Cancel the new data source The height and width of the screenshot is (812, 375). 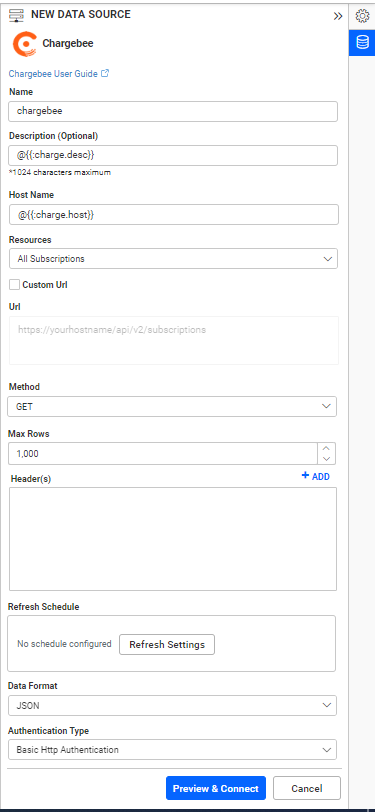click(307, 788)
